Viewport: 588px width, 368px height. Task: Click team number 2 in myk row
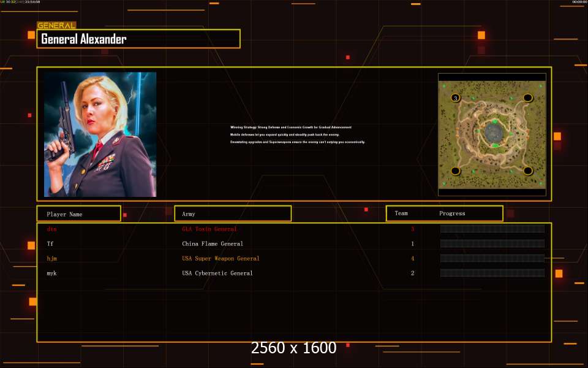pyautogui.click(x=412, y=274)
